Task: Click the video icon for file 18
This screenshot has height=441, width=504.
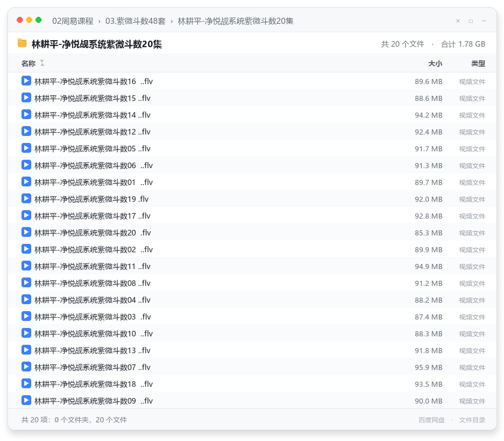Action: point(26,384)
